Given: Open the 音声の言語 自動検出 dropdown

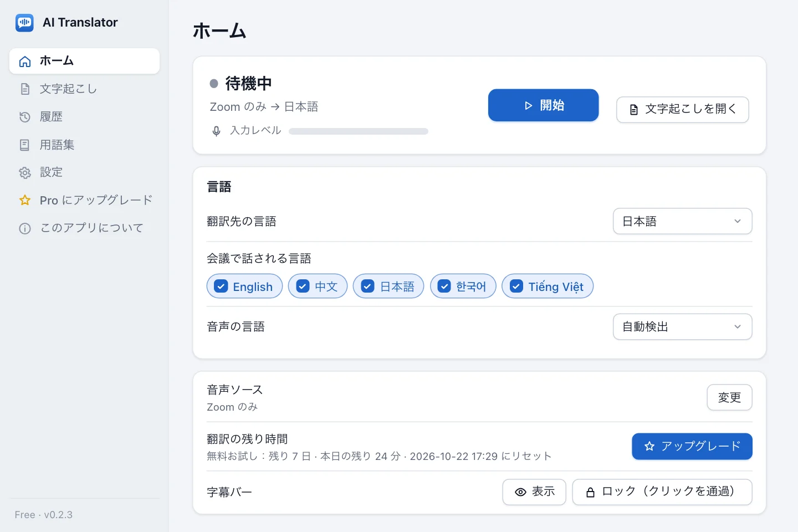Looking at the screenshot, I should (683, 327).
